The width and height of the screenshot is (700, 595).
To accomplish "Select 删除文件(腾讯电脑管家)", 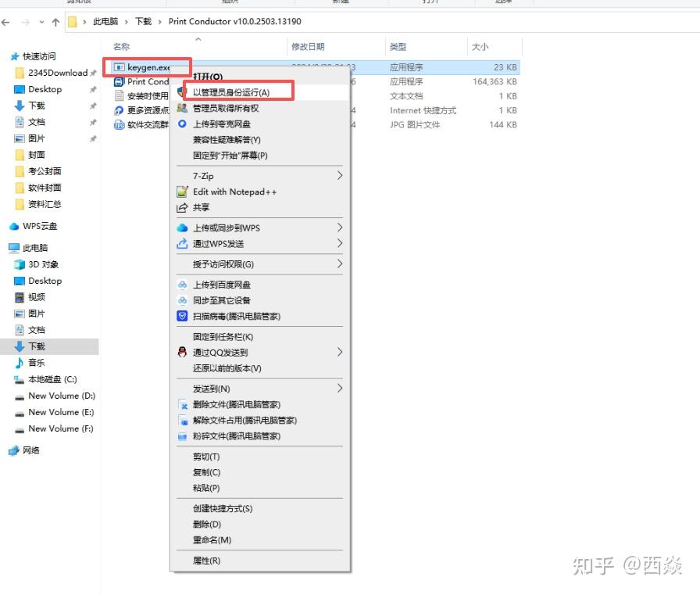I will coord(237,404).
